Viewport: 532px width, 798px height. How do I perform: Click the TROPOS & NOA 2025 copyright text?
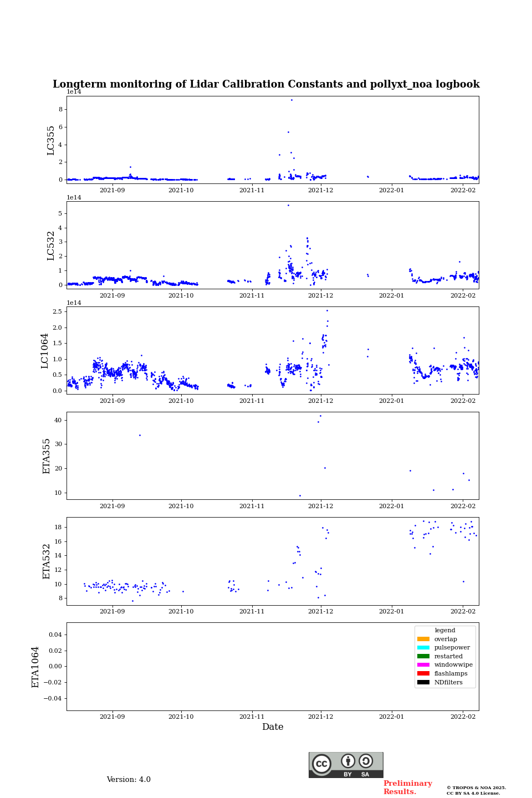click(x=477, y=787)
